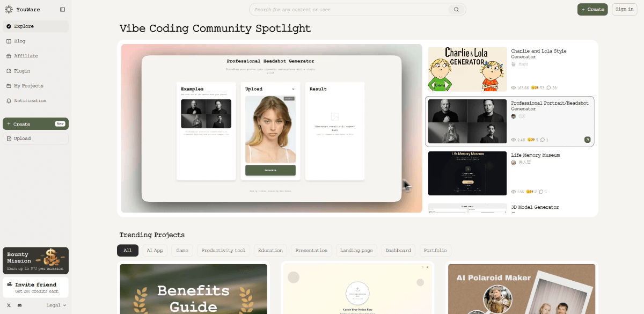Select the AI App filter tab

tap(155, 251)
